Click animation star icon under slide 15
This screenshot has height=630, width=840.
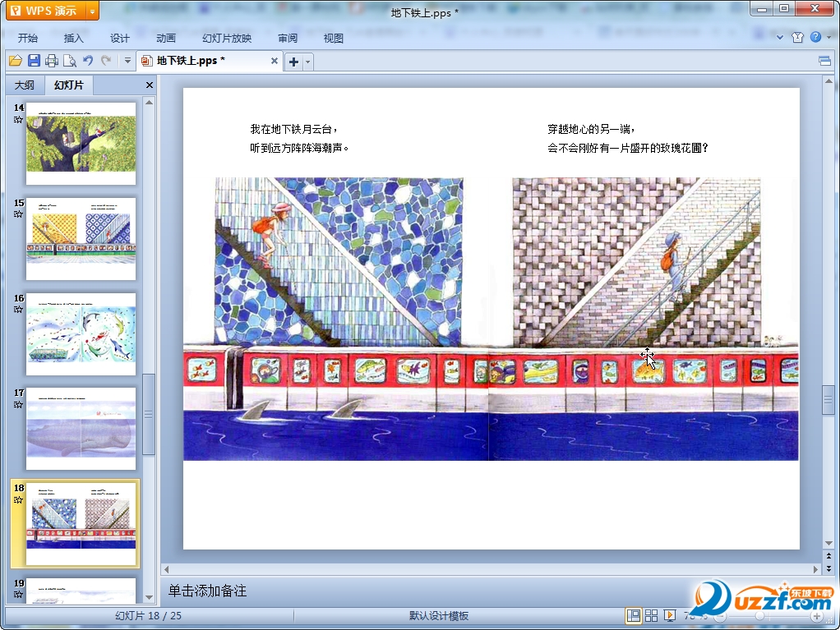tap(18, 214)
